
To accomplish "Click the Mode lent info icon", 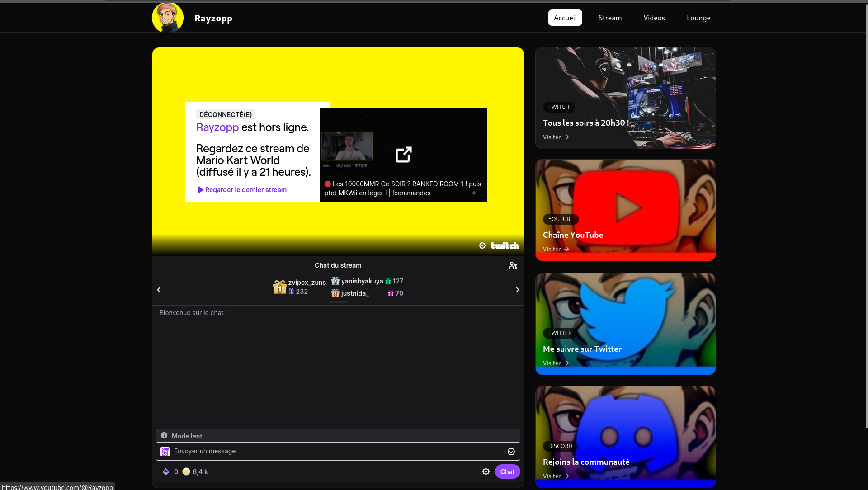I will (164, 436).
